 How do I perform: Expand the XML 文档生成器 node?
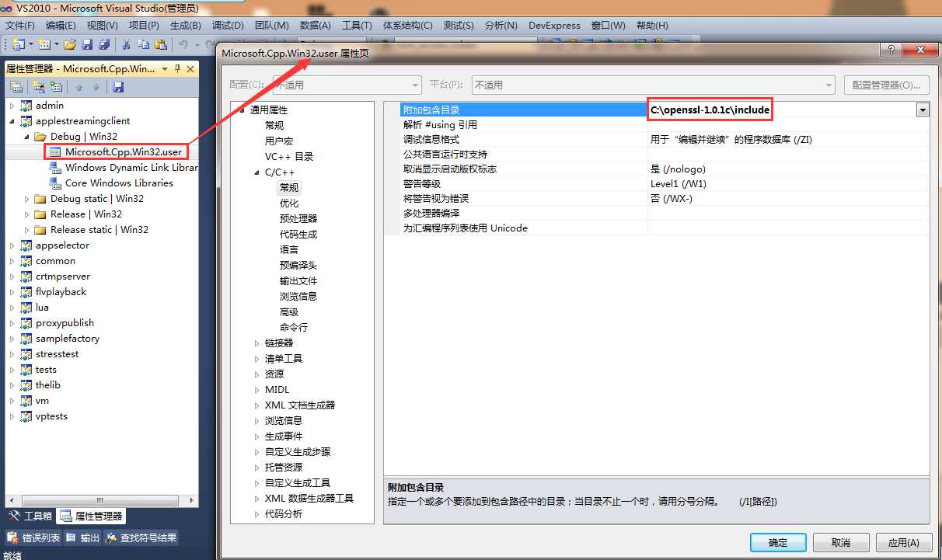point(257,405)
